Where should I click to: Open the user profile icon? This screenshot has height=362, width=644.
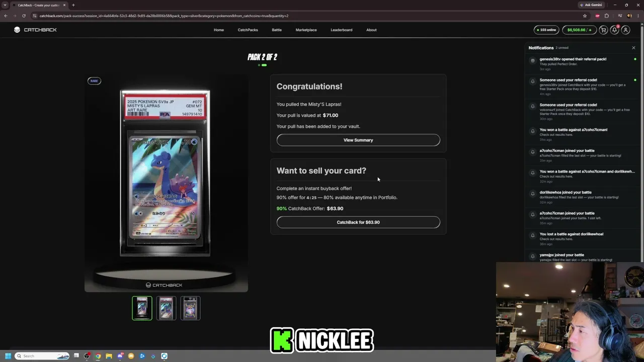(625, 30)
